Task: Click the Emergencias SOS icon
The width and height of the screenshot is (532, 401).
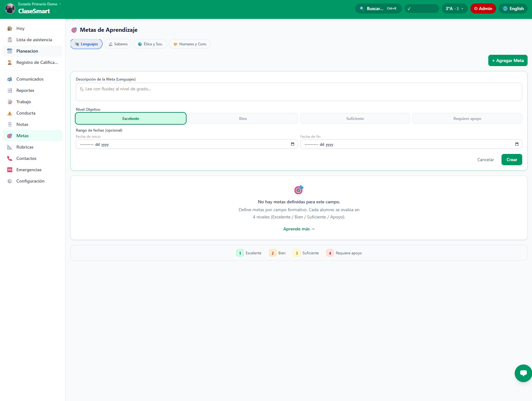Action: (10, 170)
